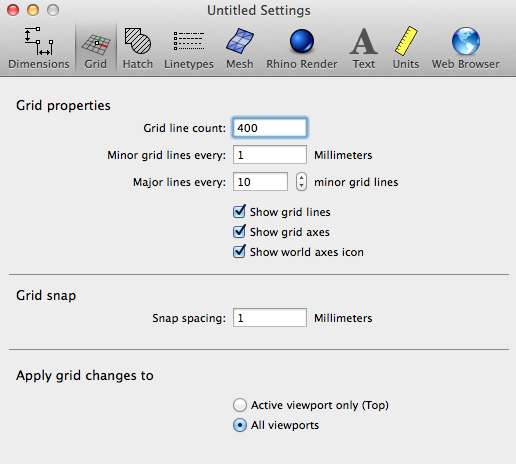Open Rhino Render settings
516x464 pixels.
coord(302,48)
